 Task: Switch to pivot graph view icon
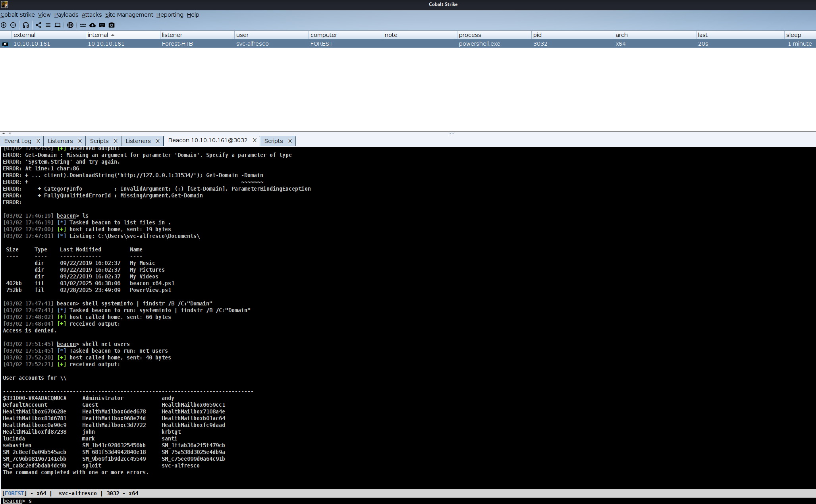coord(39,25)
